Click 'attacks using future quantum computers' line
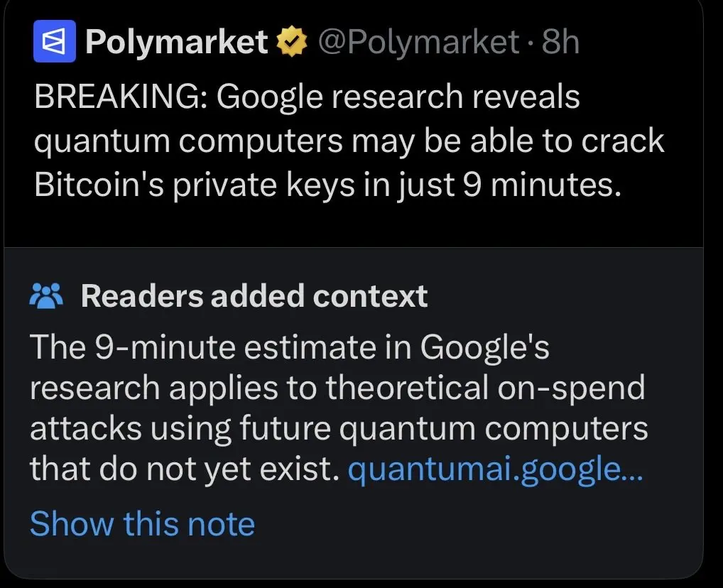The height and width of the screenshot is (588, 723). pos(339,429)
